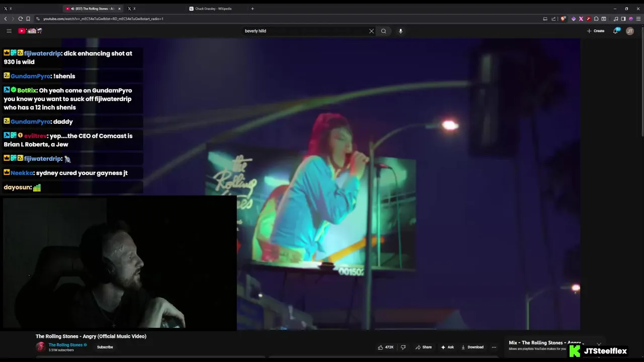Switch to the X tab beside YouTube

155,9
